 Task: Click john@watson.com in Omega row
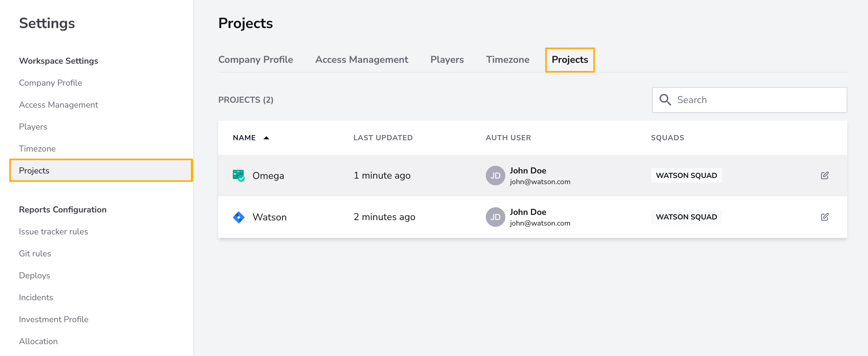(x=540, y=182)
